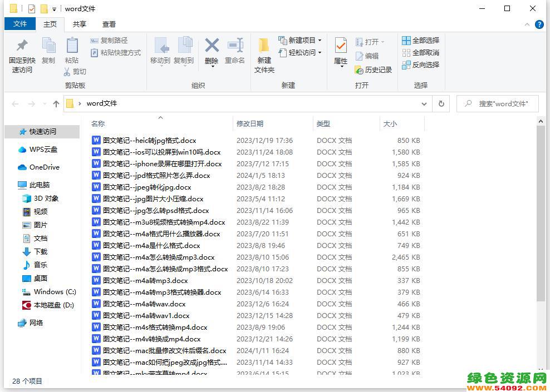The height and width of the screenshot is (392, 550).
Task: Click the Rename (重命名) icon
Action: (x=235, y=45)
